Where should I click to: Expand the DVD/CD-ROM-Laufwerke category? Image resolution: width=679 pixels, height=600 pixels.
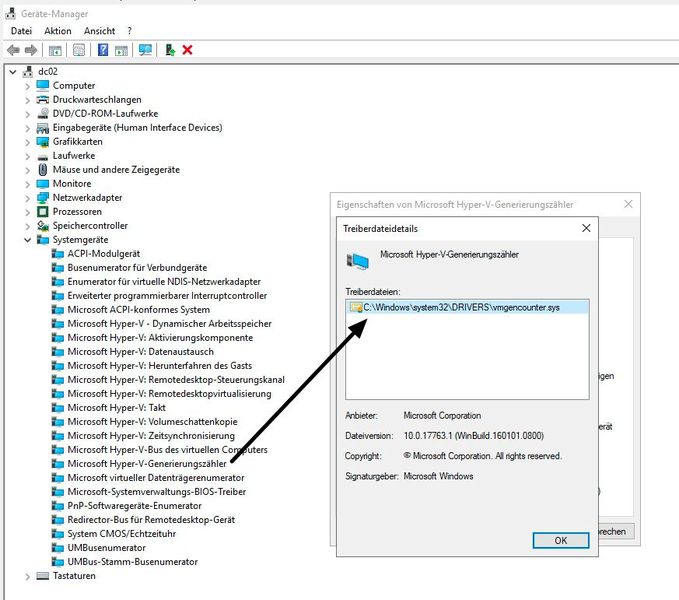coord(27,114)
